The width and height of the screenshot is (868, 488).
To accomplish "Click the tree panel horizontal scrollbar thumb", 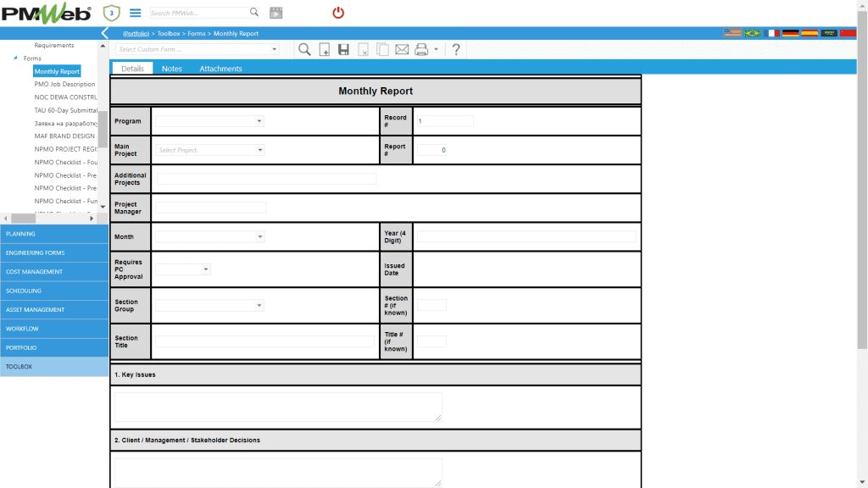I will [23, 219].
